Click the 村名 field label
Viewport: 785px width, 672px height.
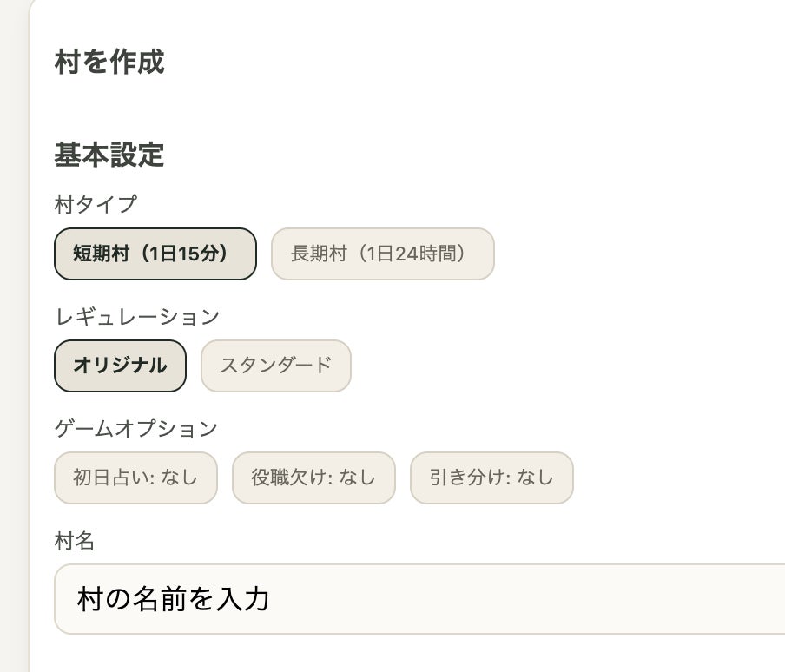tap(75, 542)
